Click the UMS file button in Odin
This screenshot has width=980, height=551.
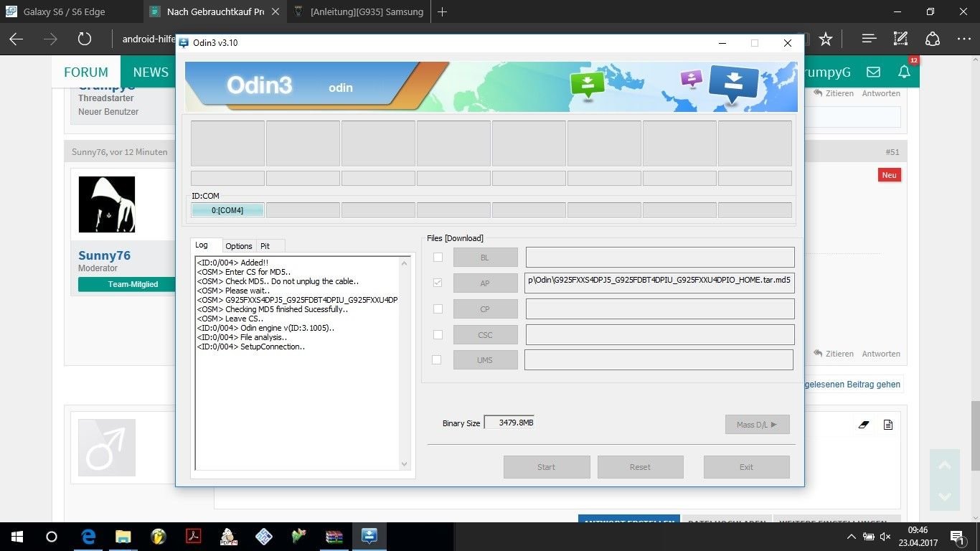485,359
